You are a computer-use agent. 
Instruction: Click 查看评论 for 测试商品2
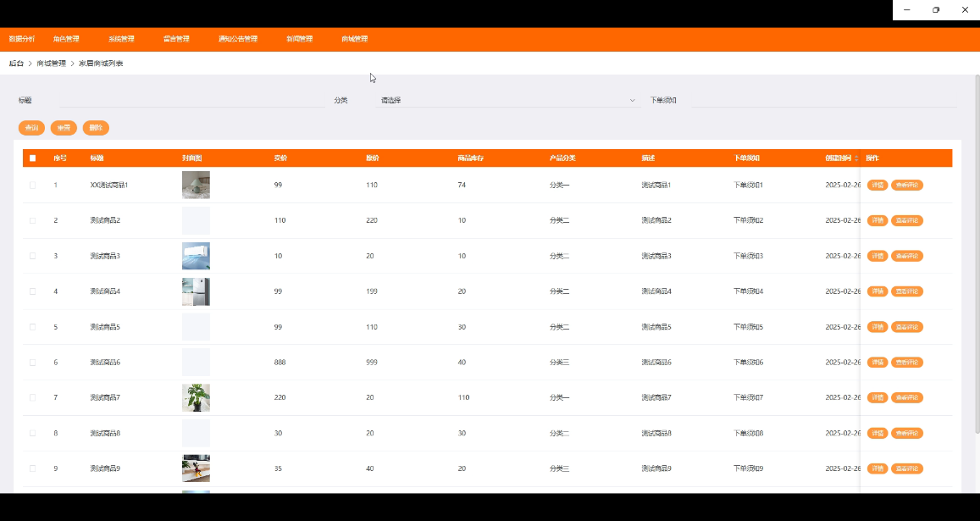[x=907, y=220]
